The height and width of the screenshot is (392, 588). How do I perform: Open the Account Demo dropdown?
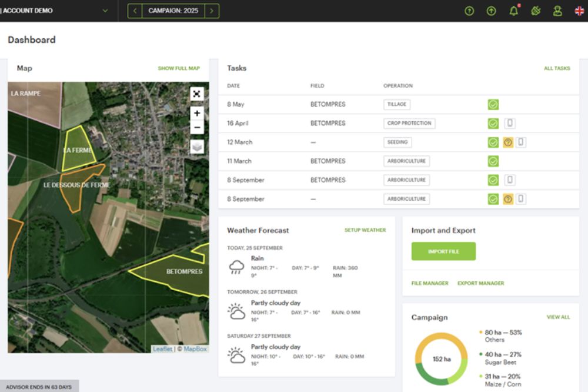click(x=105, y=11)
